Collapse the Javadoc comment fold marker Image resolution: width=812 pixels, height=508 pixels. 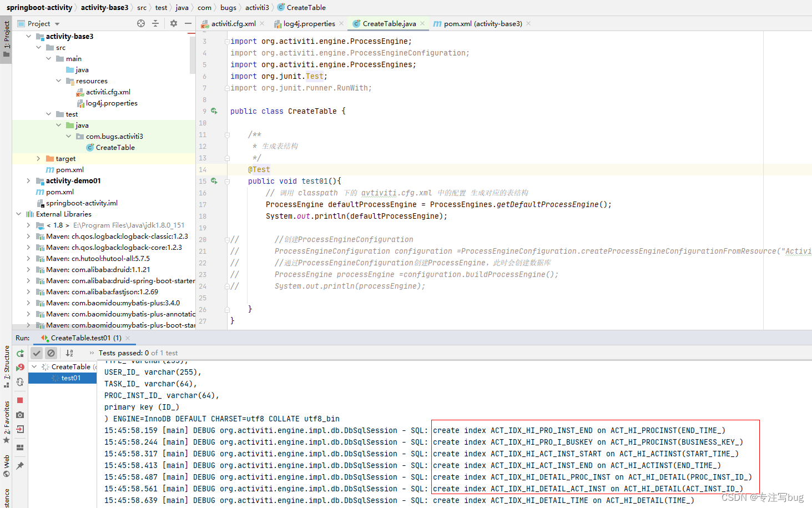227,134
